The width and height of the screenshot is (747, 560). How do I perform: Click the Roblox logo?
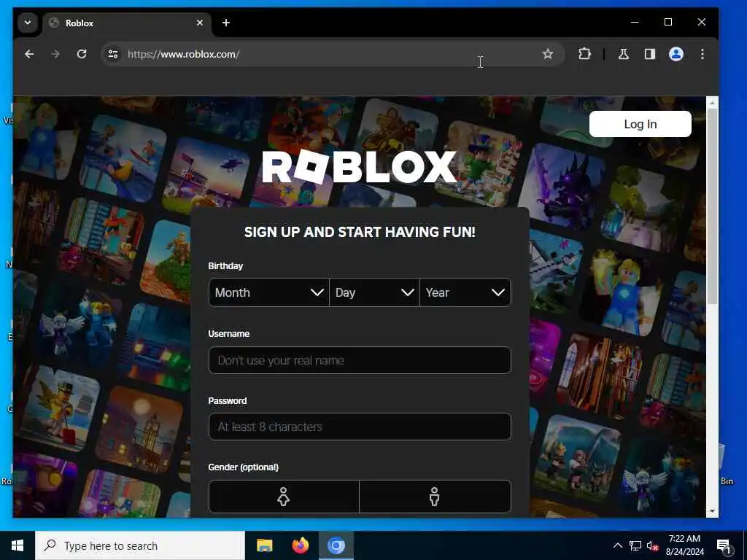click(360, 167)
